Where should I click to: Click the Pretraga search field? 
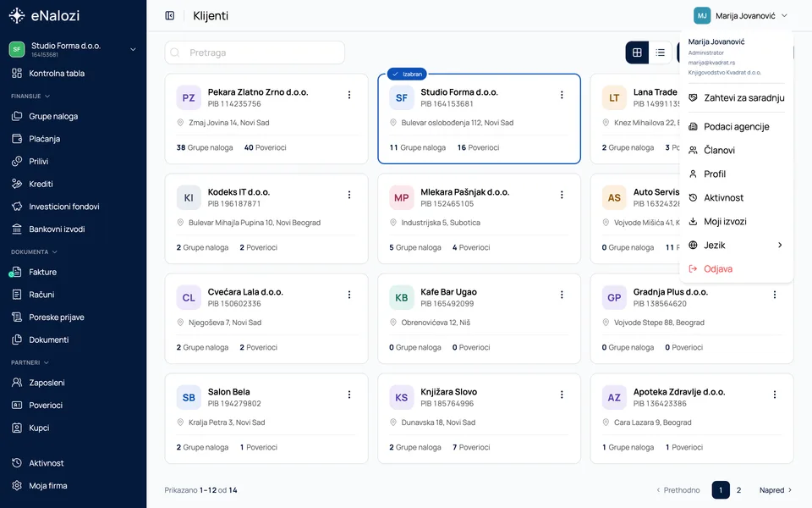click(x=255, y=52)
